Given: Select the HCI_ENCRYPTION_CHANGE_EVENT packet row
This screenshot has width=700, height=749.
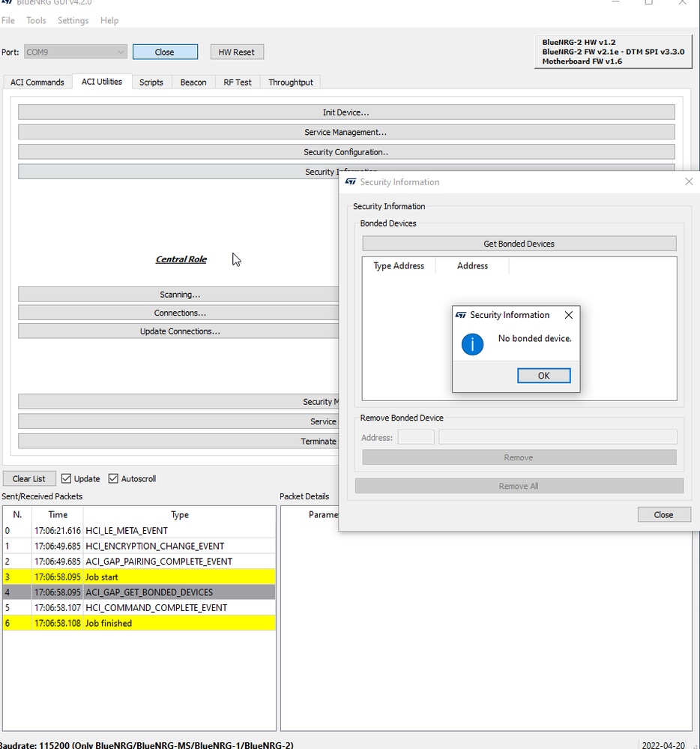Looking at the screenshot, I should coord(139,546).
